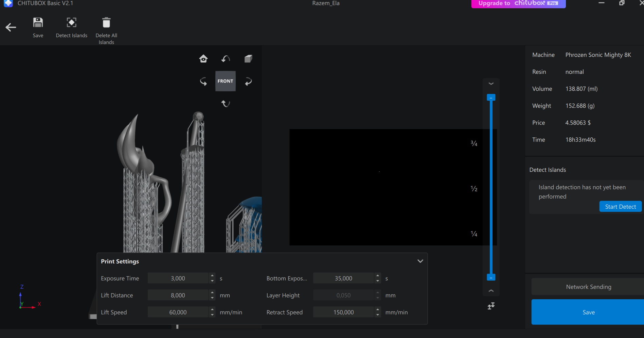Select the FRONT view cube face
This screenshot has width=644, height=338.
coord(226,81)
